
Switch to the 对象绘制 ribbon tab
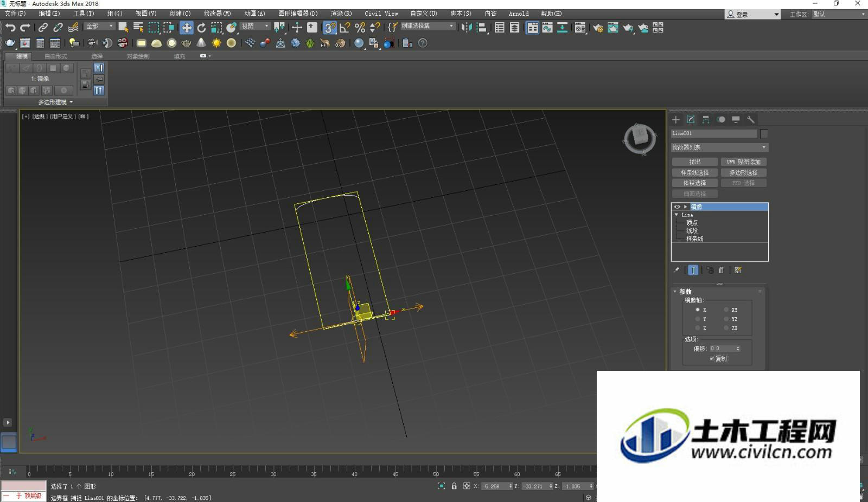tap(138, 56)
